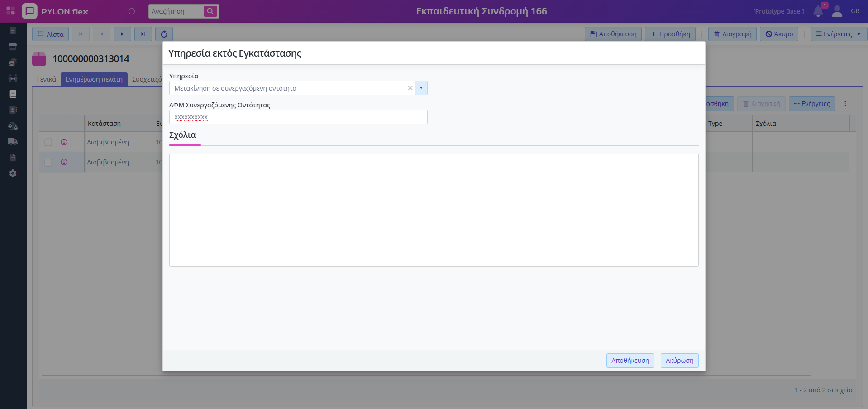Select the Ενημέρωση πελάτη tab

[94, 79]
